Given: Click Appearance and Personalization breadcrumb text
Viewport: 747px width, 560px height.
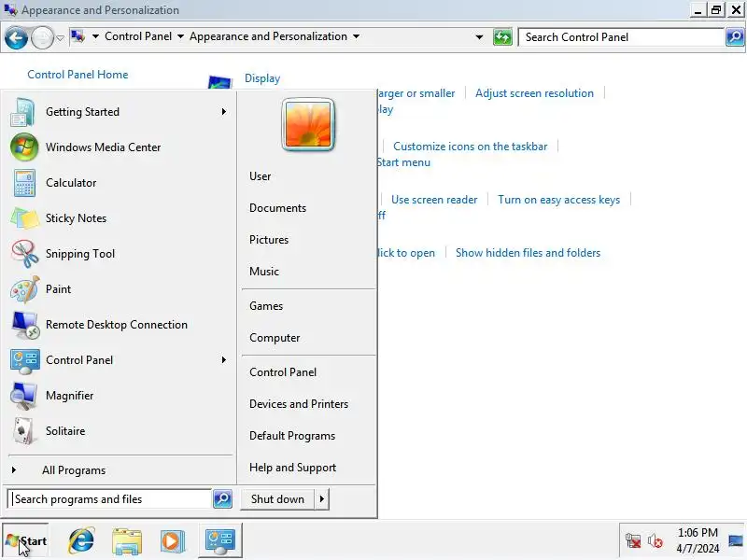Looking at the screenshot, I should coord(268,36).
